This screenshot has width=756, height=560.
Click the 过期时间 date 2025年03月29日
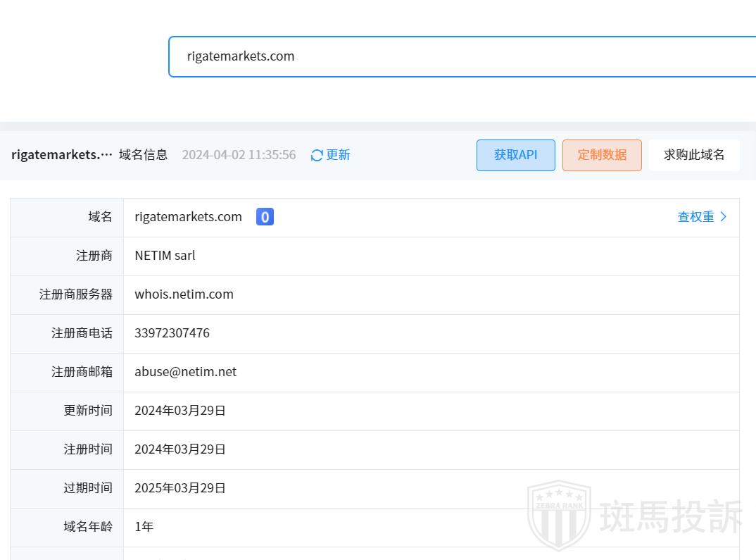(180, 488)
